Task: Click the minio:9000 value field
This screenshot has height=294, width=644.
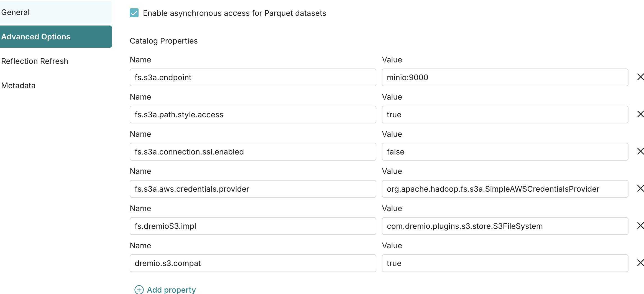Action: [505, 78]
